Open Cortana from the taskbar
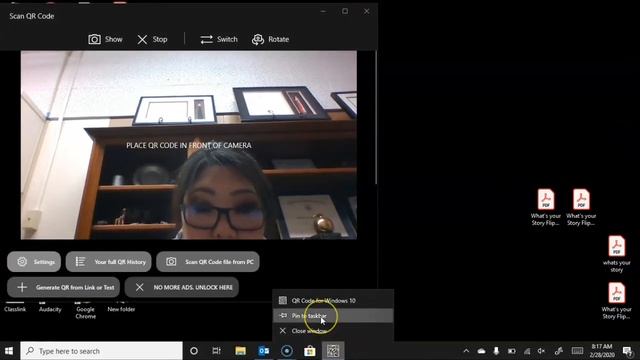This screenshot has width=640, height=360. (194, 351)
